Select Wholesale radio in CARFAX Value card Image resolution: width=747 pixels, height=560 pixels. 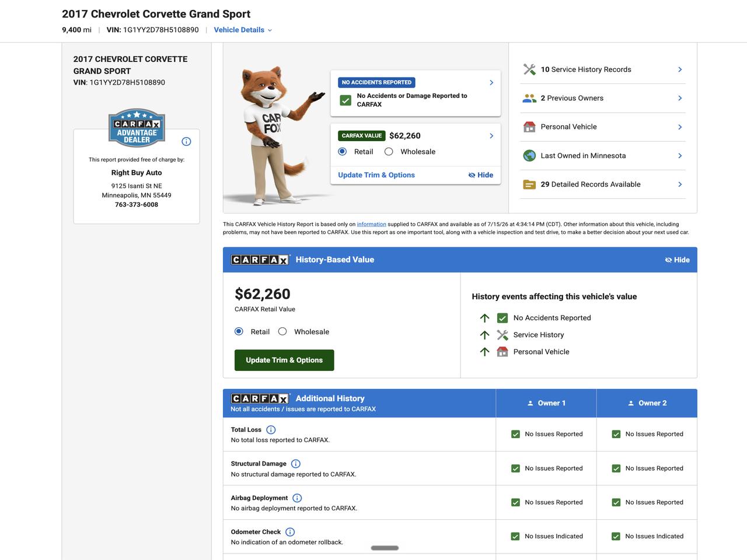pos(389,152)
